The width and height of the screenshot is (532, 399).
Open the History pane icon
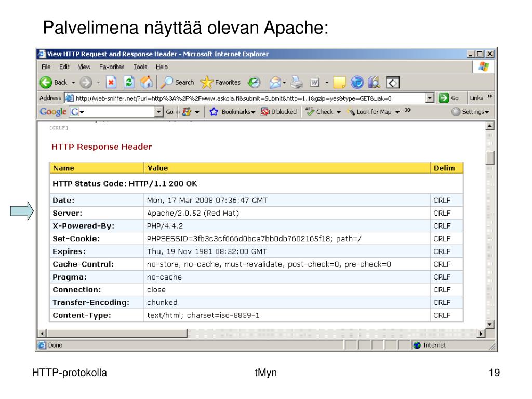[254, 83]
